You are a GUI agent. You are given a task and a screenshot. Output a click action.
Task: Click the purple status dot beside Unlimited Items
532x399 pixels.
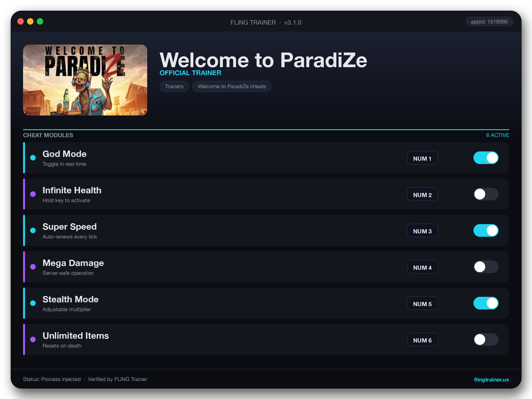33,339
